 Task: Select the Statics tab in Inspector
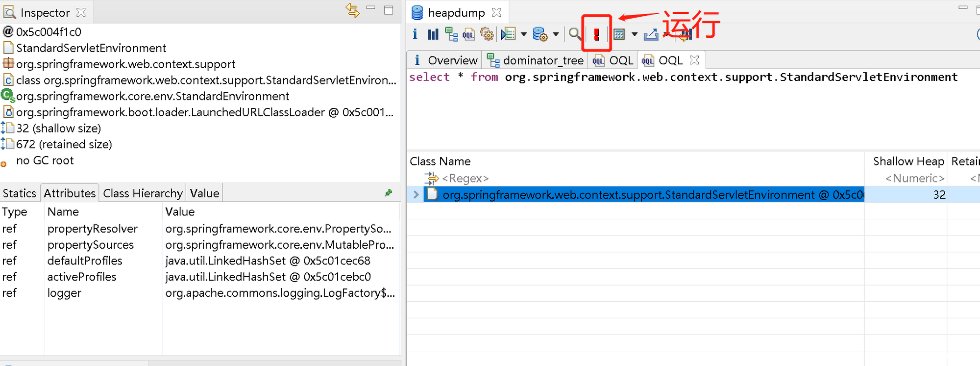[20, 193]
